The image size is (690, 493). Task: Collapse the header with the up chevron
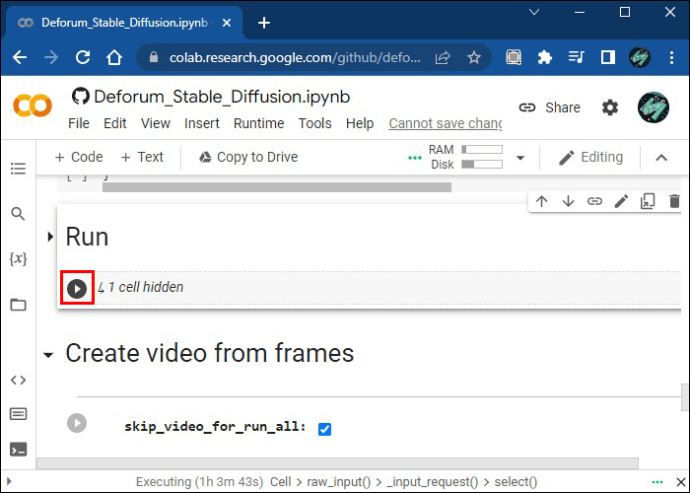coord(661,158)
